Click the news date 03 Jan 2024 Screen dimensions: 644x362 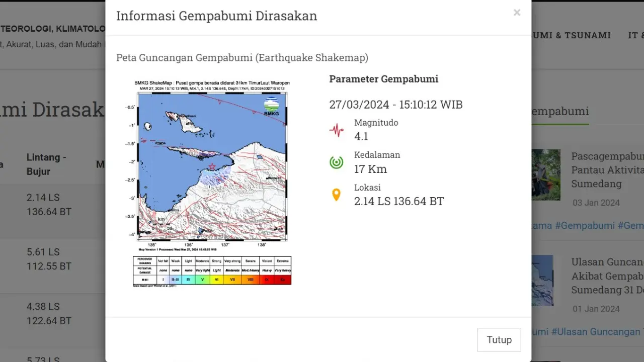point(596,203)
